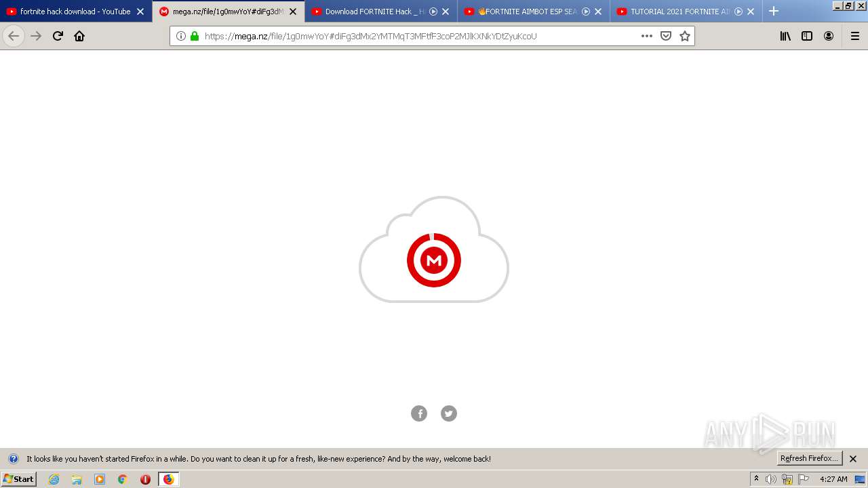Mute audio on FORTNITE AIMBOT ESP tab
868x488 pixels.
[586, 12]
